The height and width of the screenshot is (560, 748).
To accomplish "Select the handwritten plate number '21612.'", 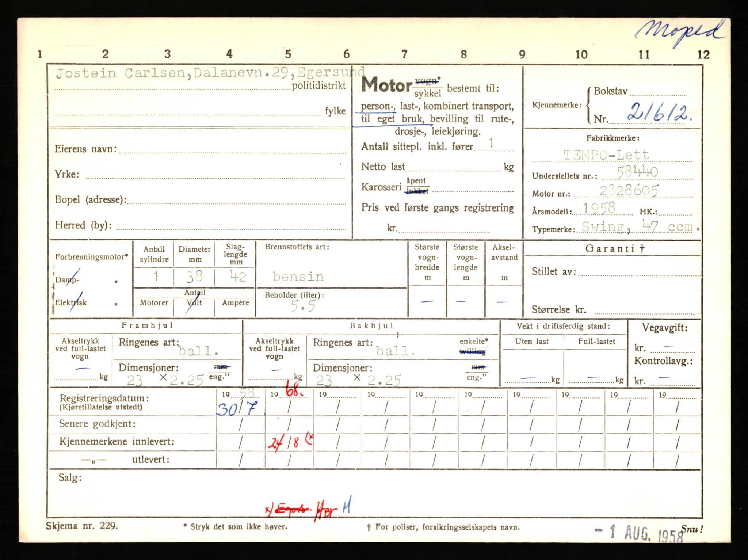I will [660, 113].
